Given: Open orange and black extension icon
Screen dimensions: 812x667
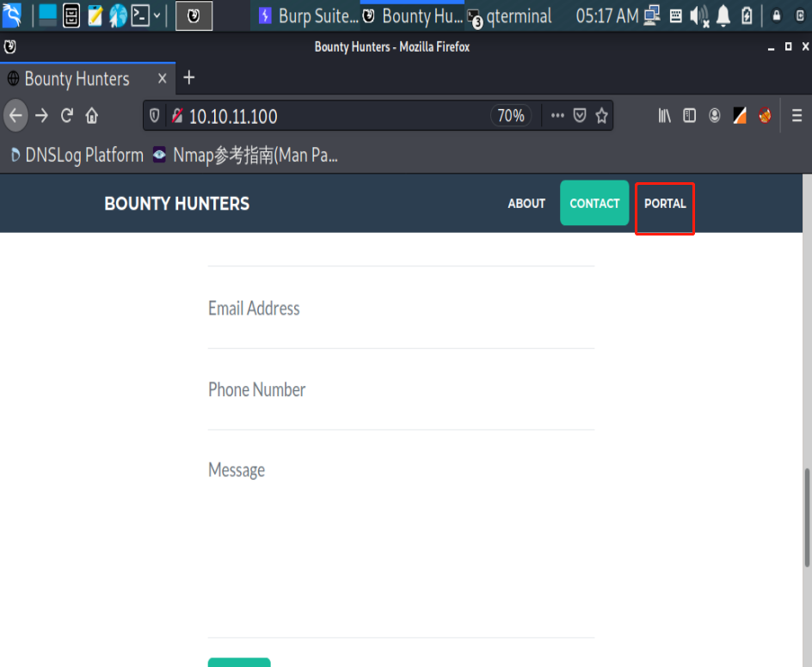Looking at the screenshot, I should pyautogui.click(x=740, y=115).
